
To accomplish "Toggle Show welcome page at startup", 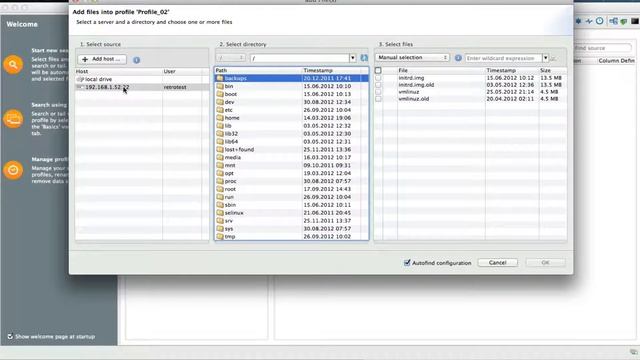I will (x=10, y=336).
